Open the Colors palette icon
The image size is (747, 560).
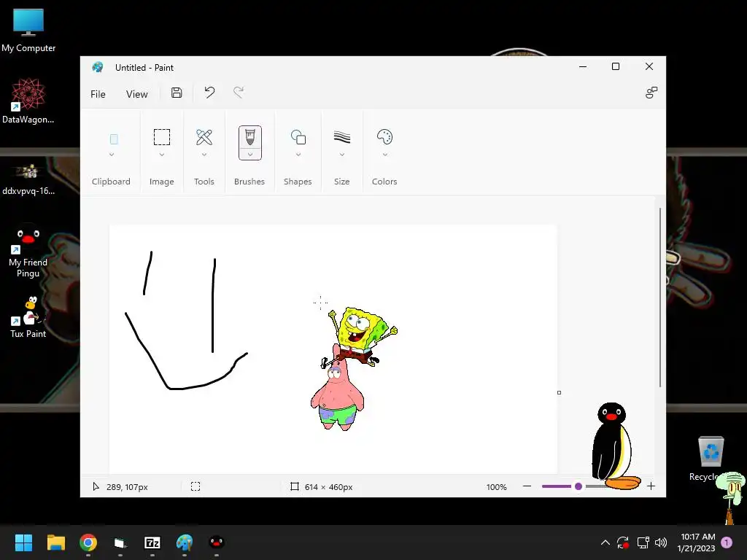click(384, 137)
